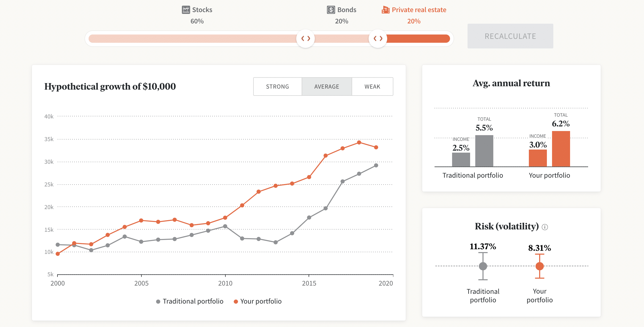Click the orange 20% real estate value
Screen dimensions: 644x327
[414, 21]
